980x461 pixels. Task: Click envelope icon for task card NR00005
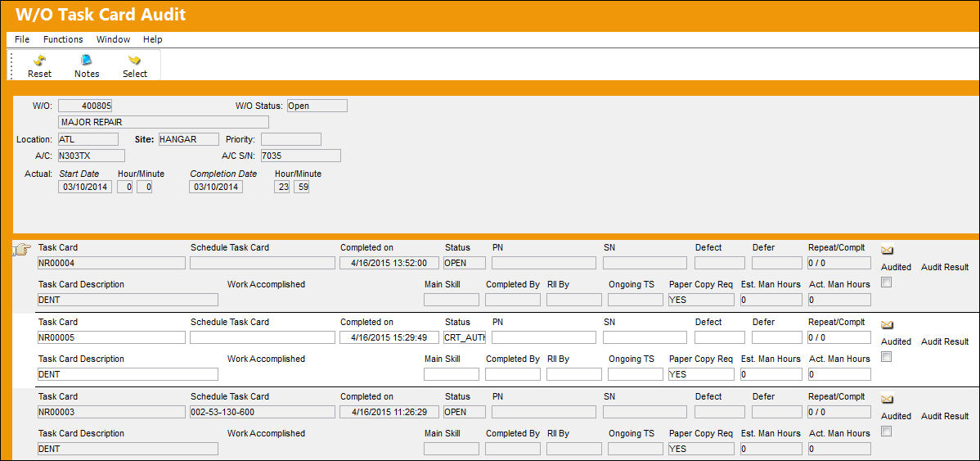tap(887, 324)
